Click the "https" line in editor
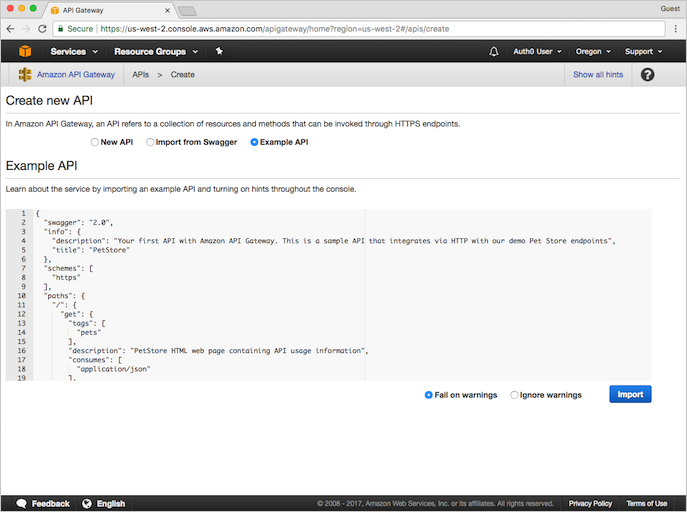Viewport: 687px width, 512px height. tap(66, 278)
